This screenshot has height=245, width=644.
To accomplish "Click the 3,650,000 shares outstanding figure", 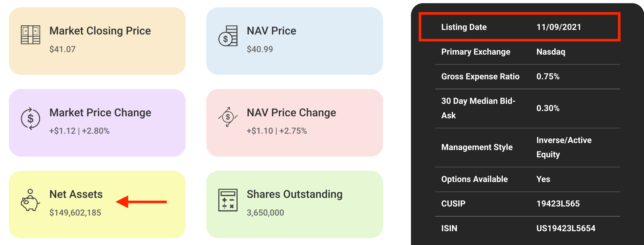I will [x=265, y=213].
